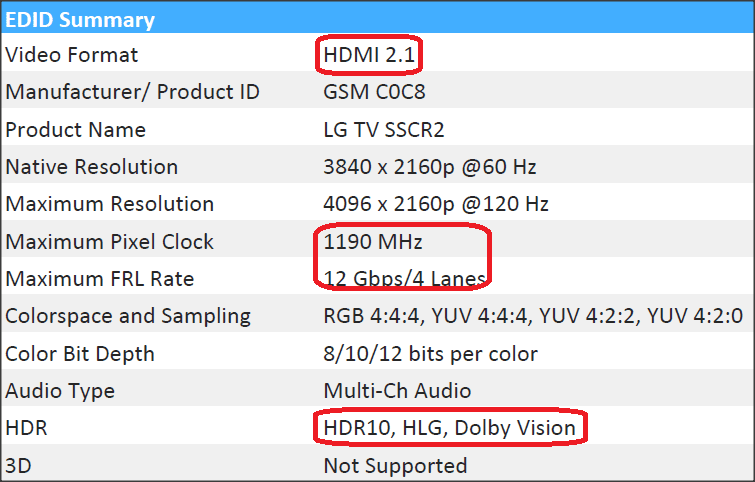Image resolution: width=755 pixels, height=482 pixels.
Task: Click the Product Name label
Action: (x=76, y=130)
